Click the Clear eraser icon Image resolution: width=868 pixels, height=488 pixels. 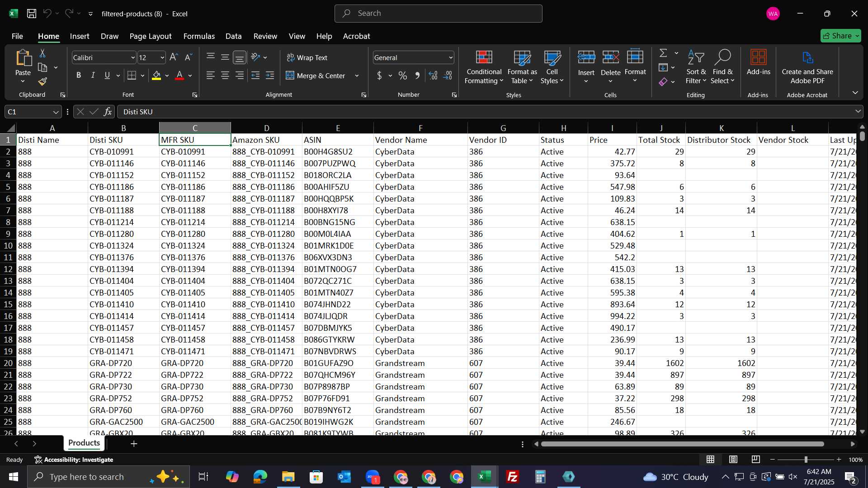(x=663, y=82)
